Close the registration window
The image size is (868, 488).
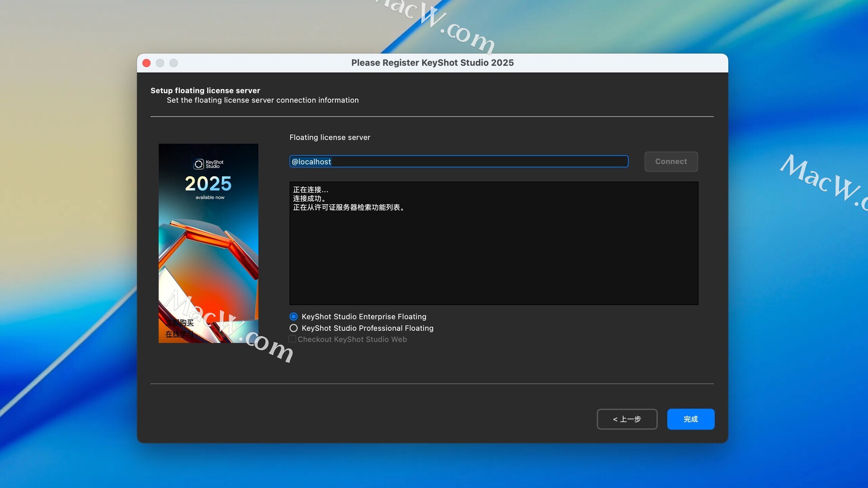[146, 63]
